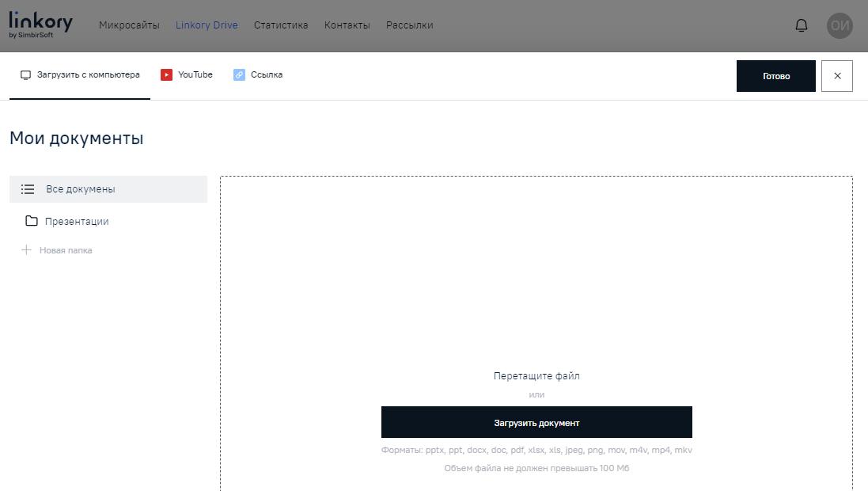Open notifications bell icon
Image resolution: width=868 pixels, height=491 pixels.
pyautogui.click(x=801, y=25)
